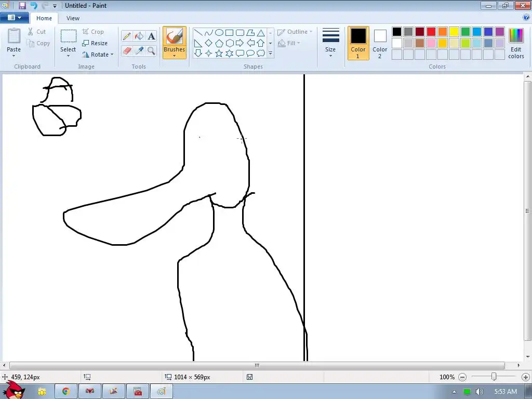The width and height of the screenshot is (532, 399).
Task: Click the vertical scrollbar down arrow
Action: coord(528,356)
